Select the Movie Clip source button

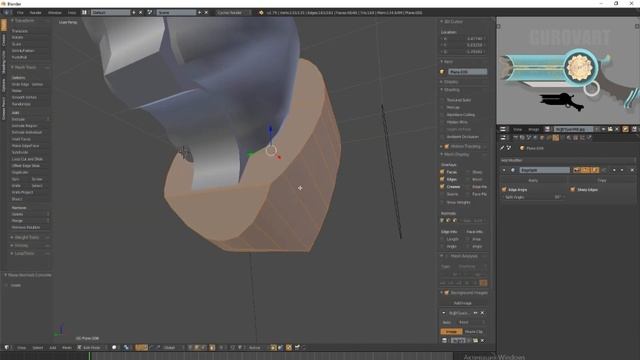473,331
